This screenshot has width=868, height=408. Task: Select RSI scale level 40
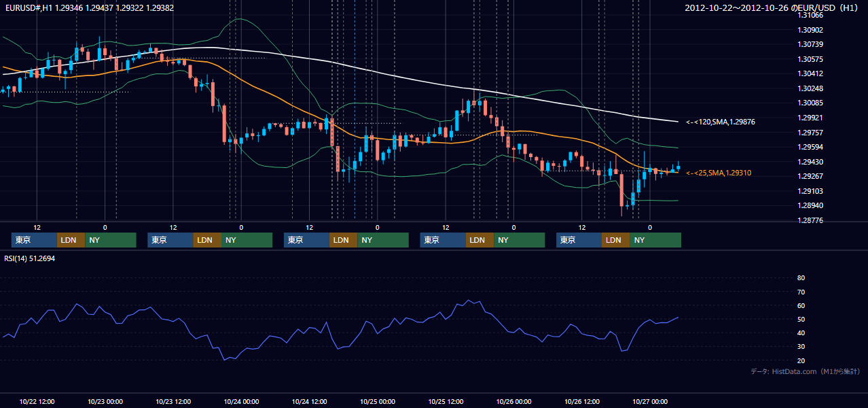[801, 333]
